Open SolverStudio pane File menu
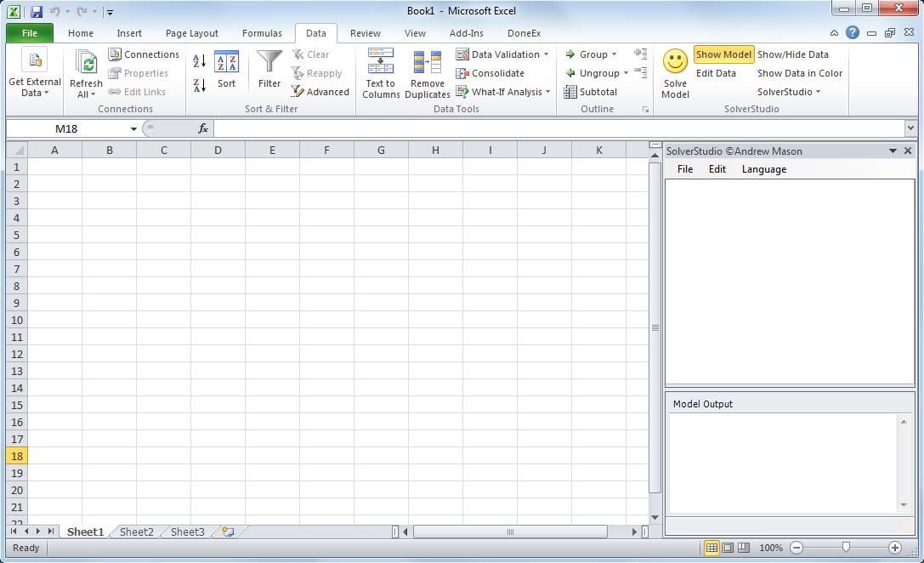 click(x=685, y=169)
